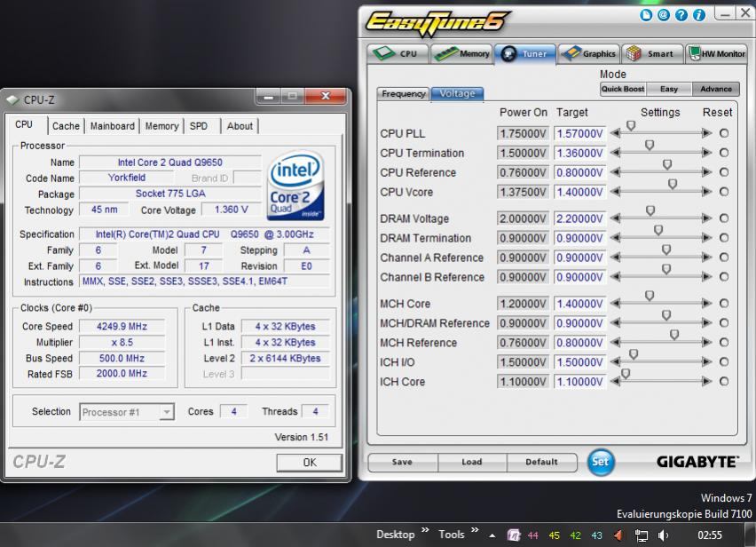
Task: Reset the CPU Vcore voltage
Action: coord(724,192)
